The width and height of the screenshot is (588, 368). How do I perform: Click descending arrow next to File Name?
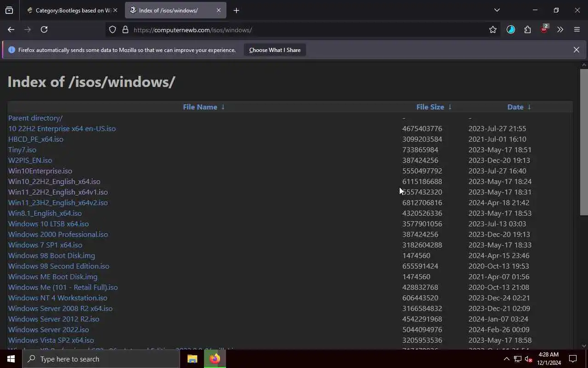(223, 107)
